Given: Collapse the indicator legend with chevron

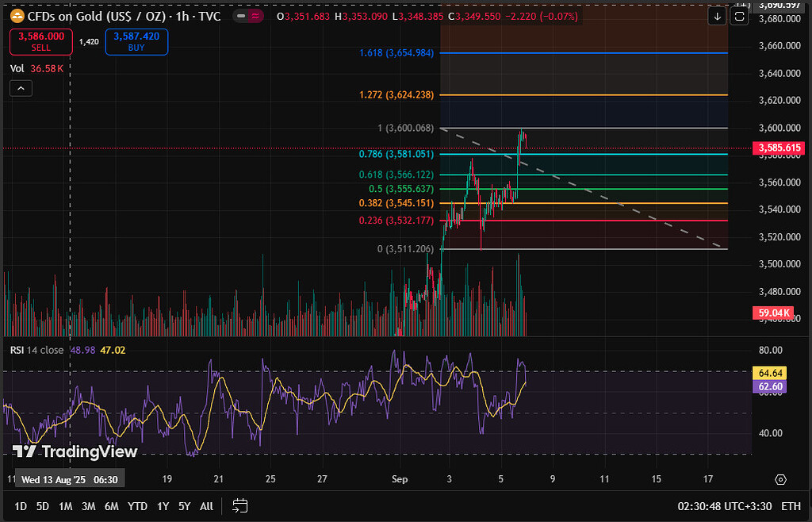Looking at the screenshot, I should 20,88.
